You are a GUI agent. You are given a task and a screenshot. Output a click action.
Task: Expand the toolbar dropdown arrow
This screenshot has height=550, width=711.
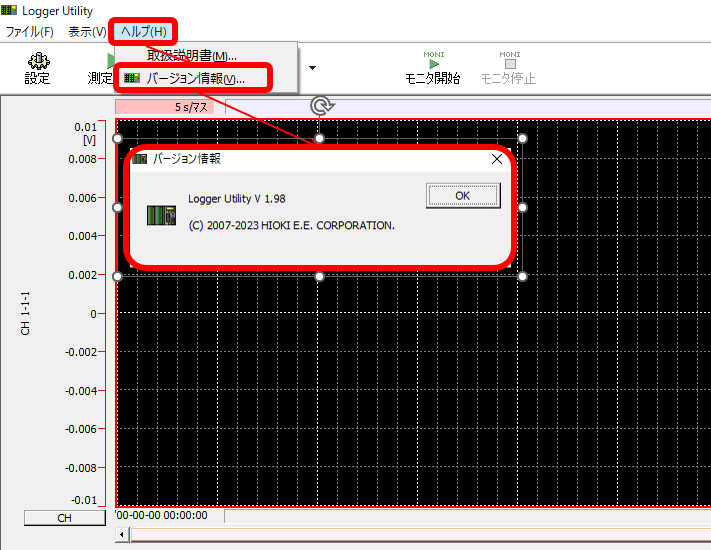(x=312, y=68)
